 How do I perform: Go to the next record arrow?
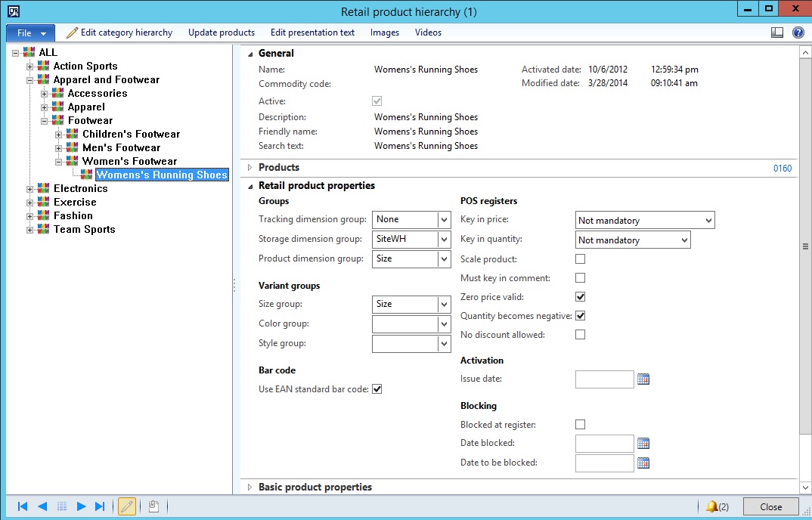tap(81, 506)
